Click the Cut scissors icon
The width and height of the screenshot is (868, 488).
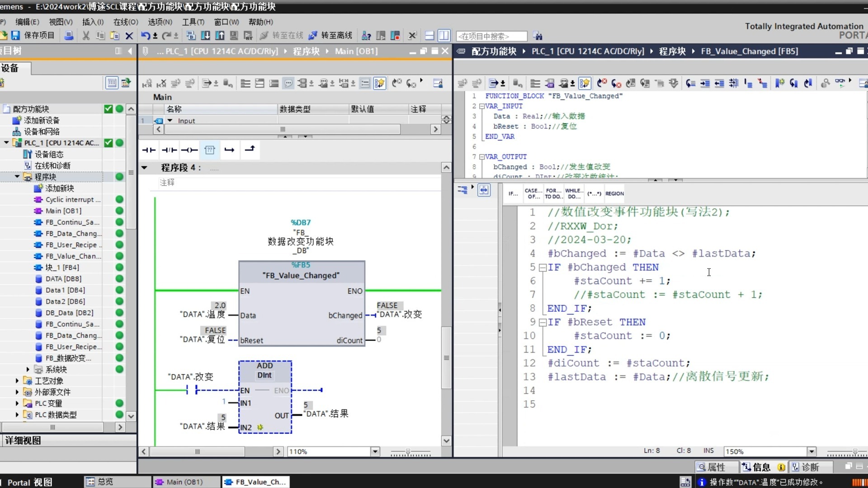pos(85,35)
